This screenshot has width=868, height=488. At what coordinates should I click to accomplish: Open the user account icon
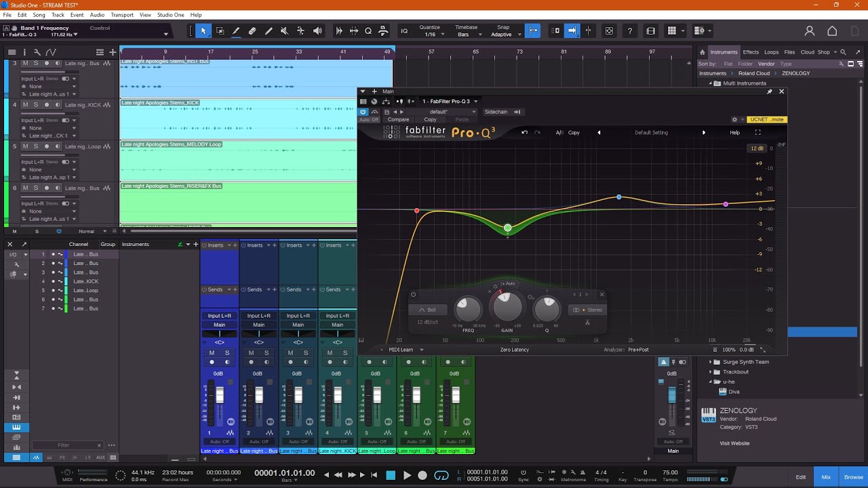pos(810,30)
